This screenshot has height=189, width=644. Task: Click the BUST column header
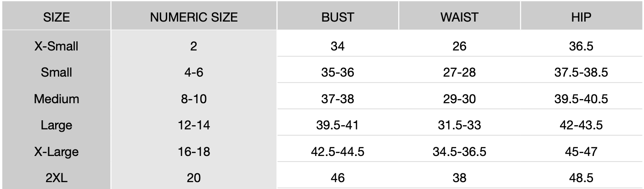(x=338, y=17)
